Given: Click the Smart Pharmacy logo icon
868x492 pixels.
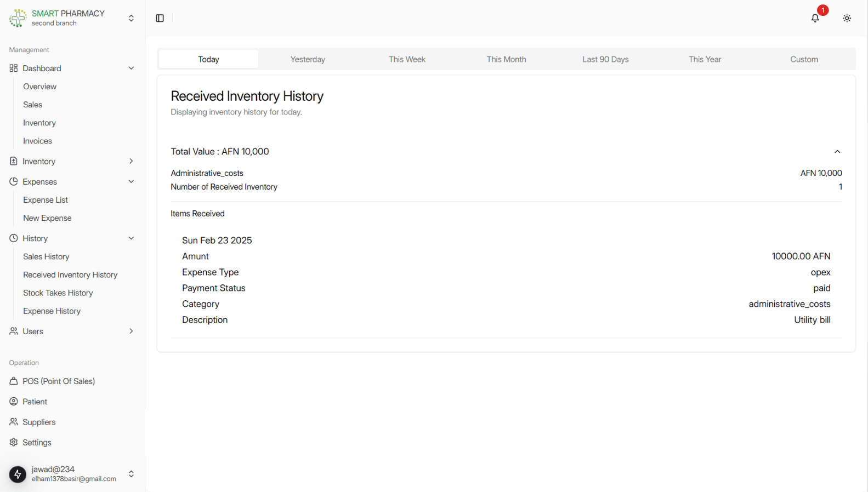Looking at the screenshot, I should [18, 18].
